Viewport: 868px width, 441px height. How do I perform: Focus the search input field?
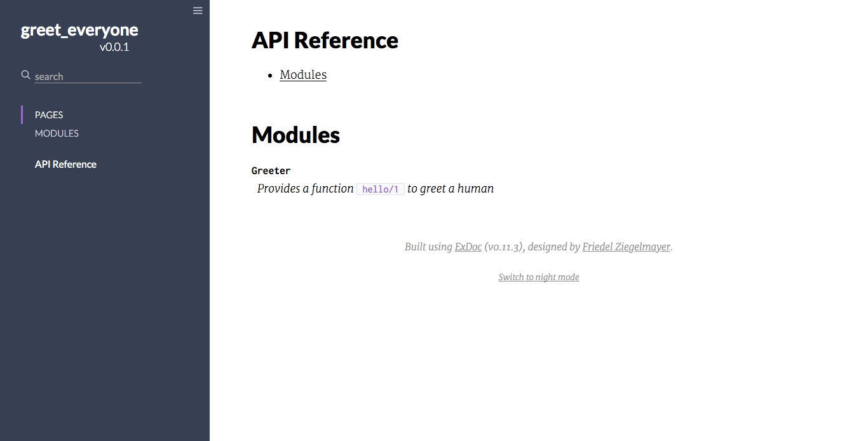pos(88,76)
